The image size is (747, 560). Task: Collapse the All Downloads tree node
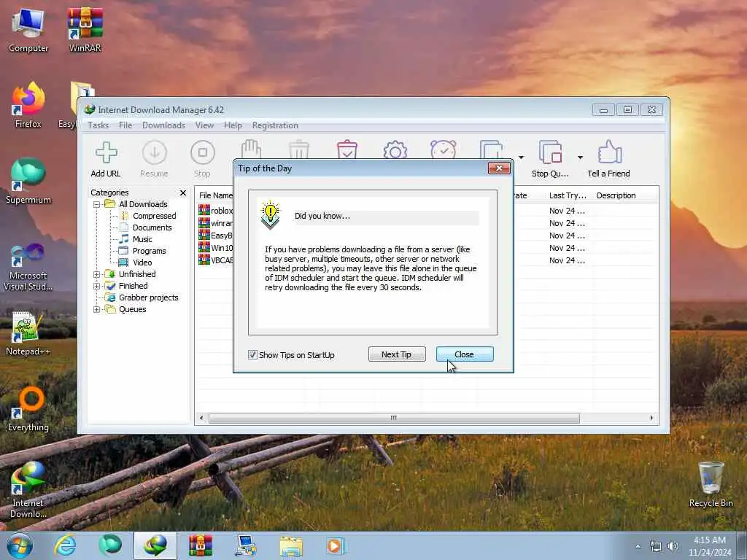[x=97, y=204]
